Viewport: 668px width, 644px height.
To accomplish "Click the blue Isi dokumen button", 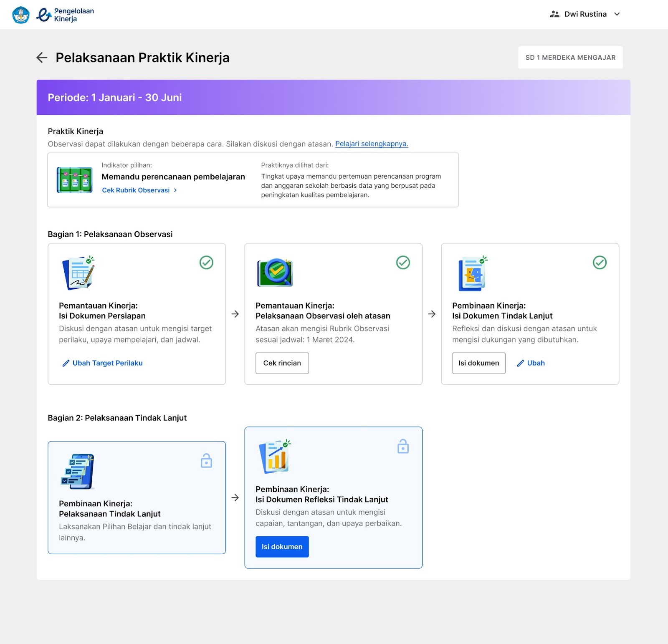I will [x=282, y=547].
